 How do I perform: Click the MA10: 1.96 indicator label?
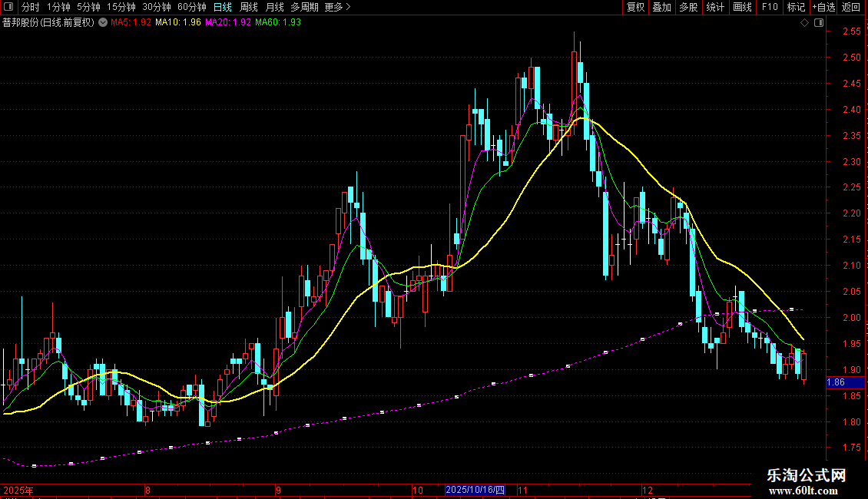[177, 22]
